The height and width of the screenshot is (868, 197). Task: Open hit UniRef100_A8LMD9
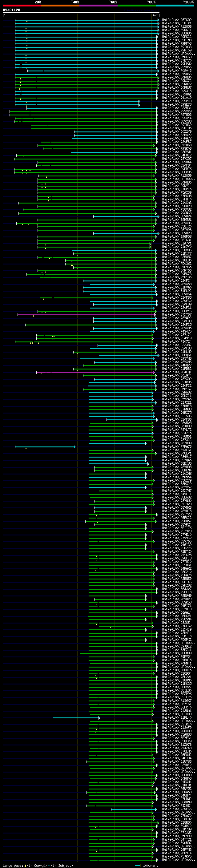tap(177, 653)
